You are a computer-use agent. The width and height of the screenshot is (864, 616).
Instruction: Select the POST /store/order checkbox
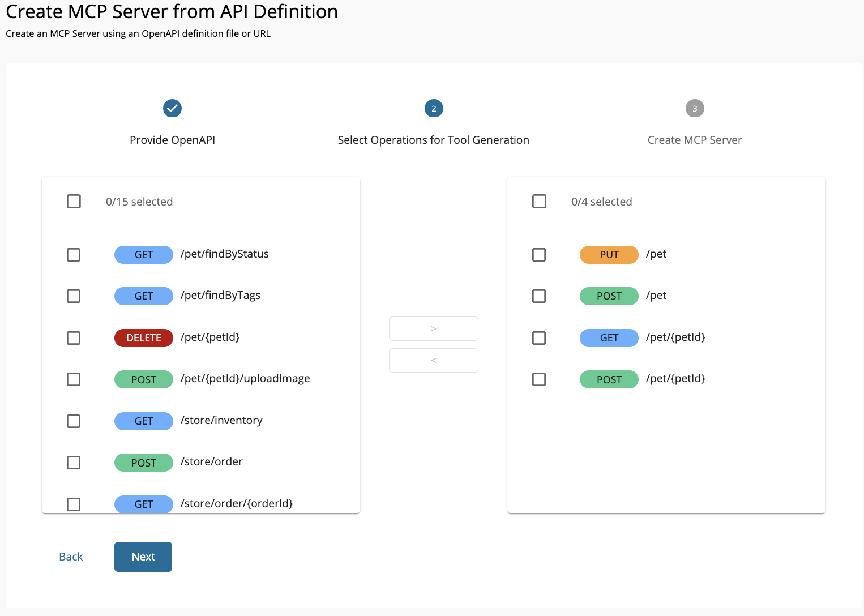pyautogui.click(x=74, y=462)
